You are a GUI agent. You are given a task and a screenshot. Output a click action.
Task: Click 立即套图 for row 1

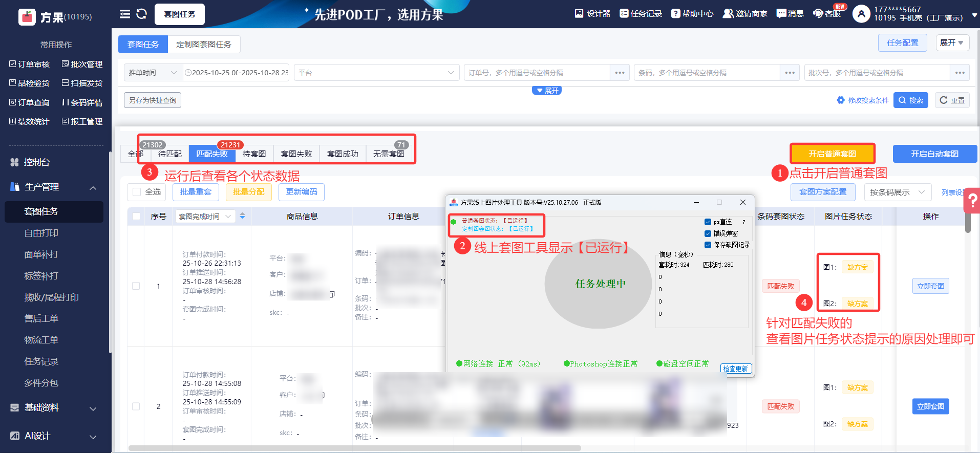coord(930,286)
